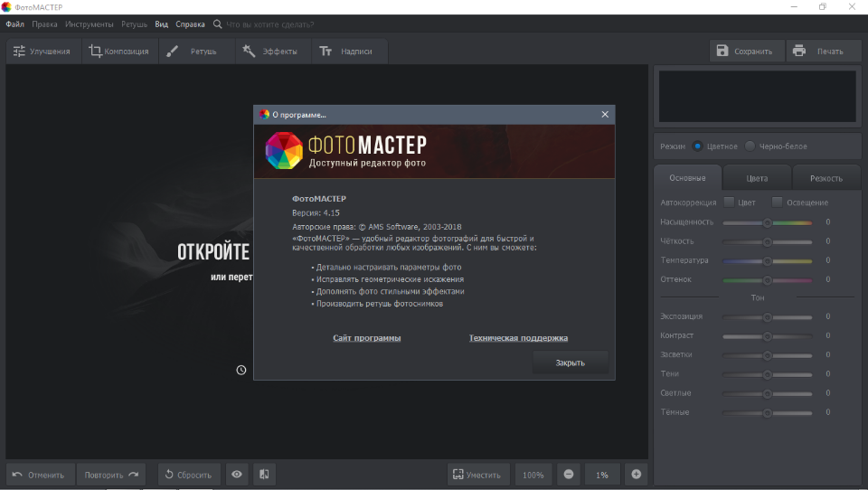
Task: Click the zoom in plus icon
Action: pyautogui.click(x=636, y=475)
